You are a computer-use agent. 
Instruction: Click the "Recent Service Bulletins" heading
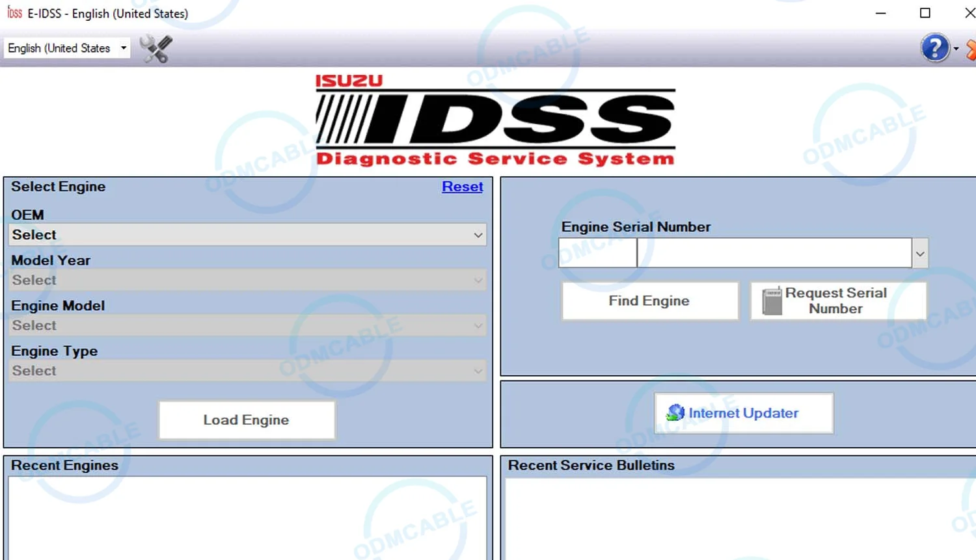point(591,466)
